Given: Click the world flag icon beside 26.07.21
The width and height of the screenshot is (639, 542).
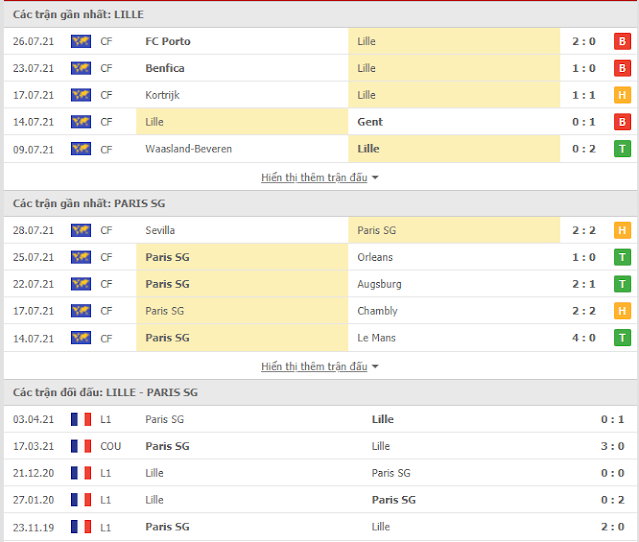Looking at the screenshot, I should tap(81, 41).
